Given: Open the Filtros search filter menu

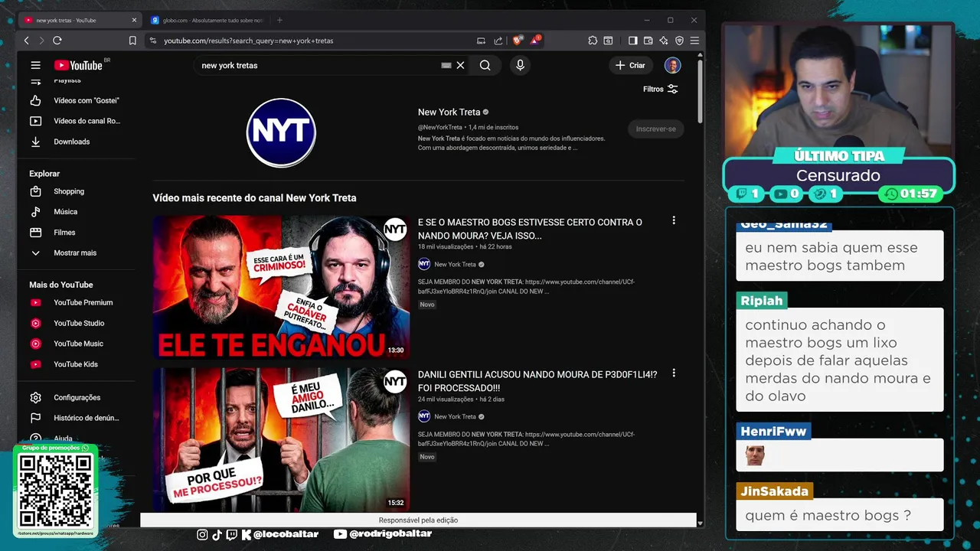Looking at the screenshot, I should click(x=661, y=89).
